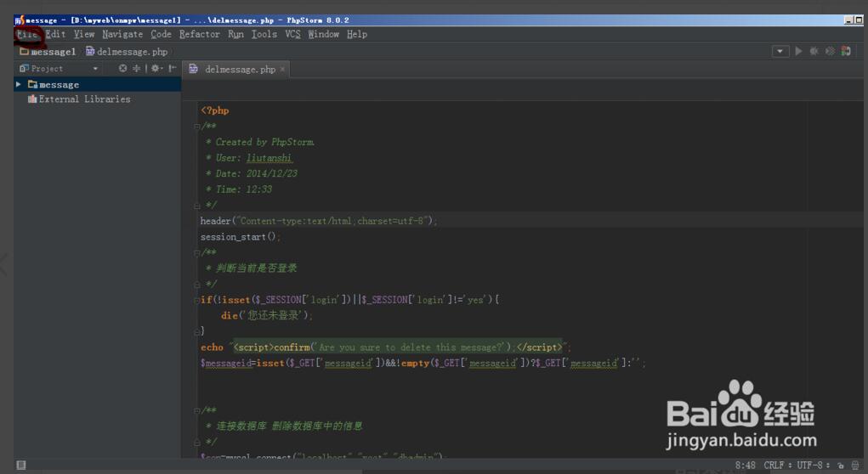The image size is (868, 474).
Task: Click the header Content-type code line
Action: coord(319,221)
